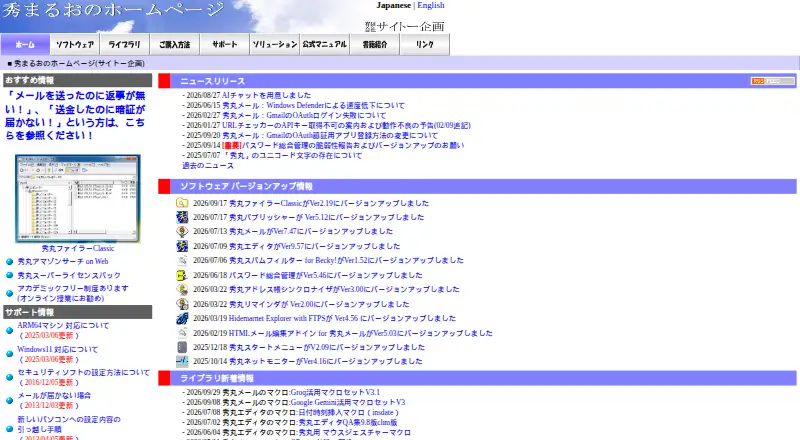The width and height of the screenshot is (800, 440).
Task: Click the 秀丸ネットモニター Ver4.16 update icon
Action: click(182, 361)
